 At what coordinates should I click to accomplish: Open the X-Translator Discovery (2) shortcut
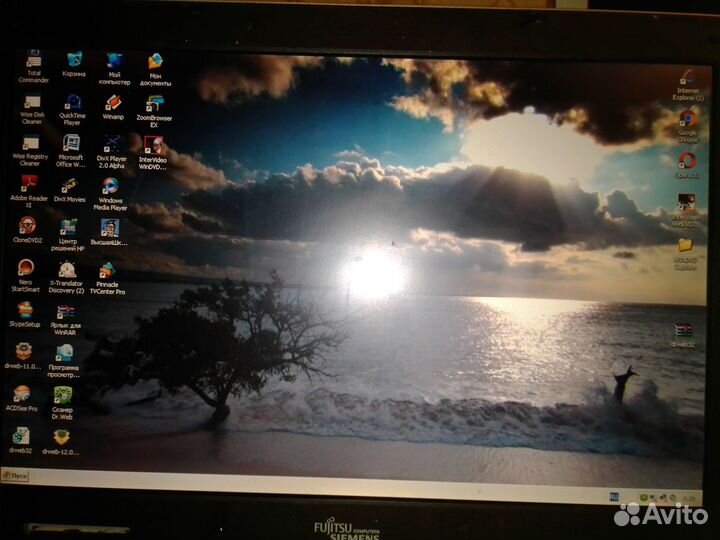(67, 277)
